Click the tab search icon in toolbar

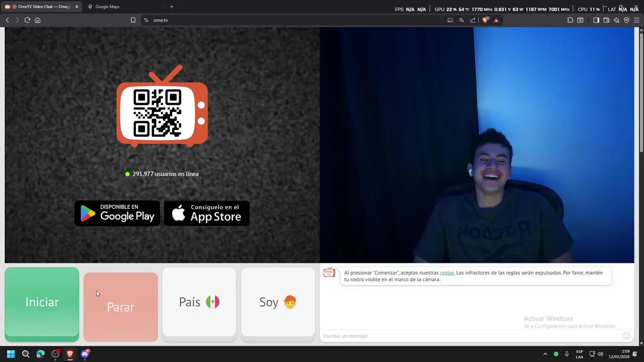pyautogui.click(x=580, y=20)
